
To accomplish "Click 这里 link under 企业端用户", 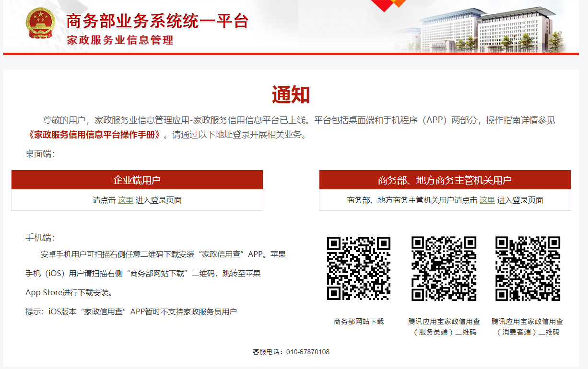I will (126, 200).
